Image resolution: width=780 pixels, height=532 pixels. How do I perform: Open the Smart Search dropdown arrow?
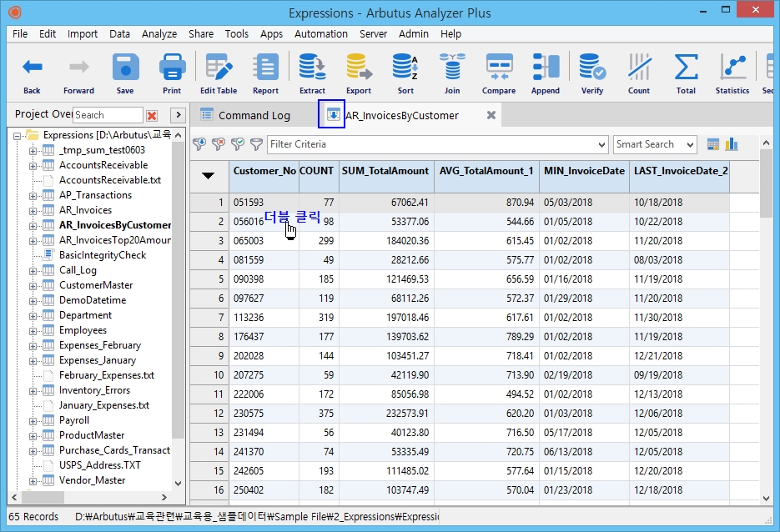tap(690, 145)
